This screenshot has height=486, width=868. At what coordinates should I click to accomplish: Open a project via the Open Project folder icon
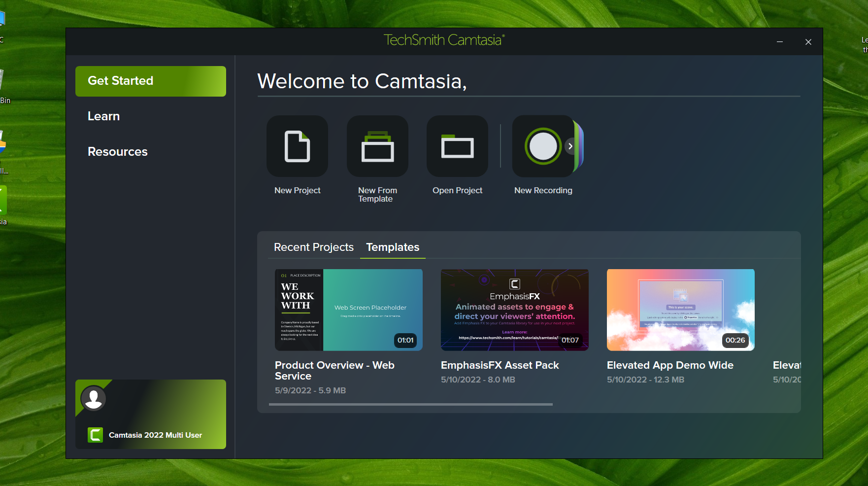(457, 146)
